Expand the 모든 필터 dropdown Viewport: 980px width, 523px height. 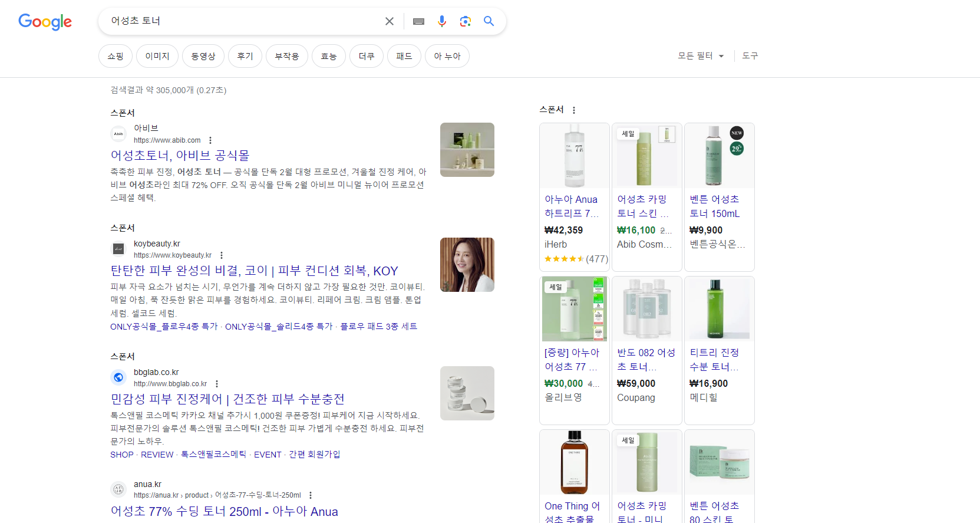pyautogui.click(x=701, y=56)
